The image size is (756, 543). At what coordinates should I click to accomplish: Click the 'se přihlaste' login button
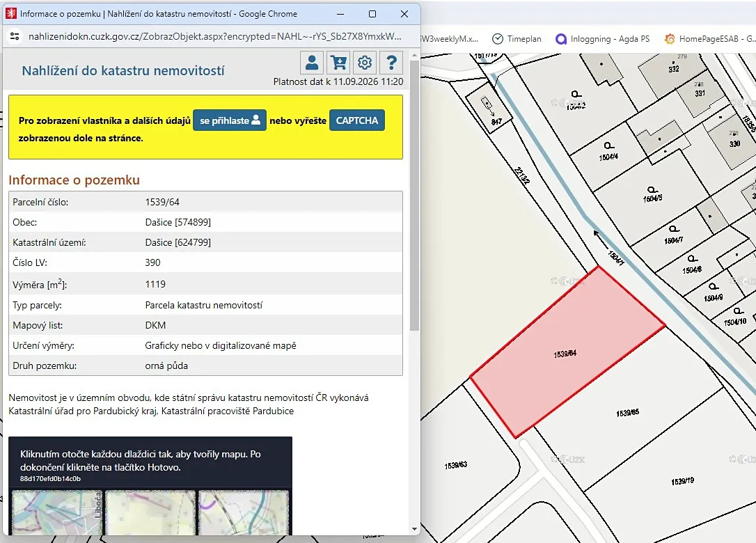(x=230, y=120)
